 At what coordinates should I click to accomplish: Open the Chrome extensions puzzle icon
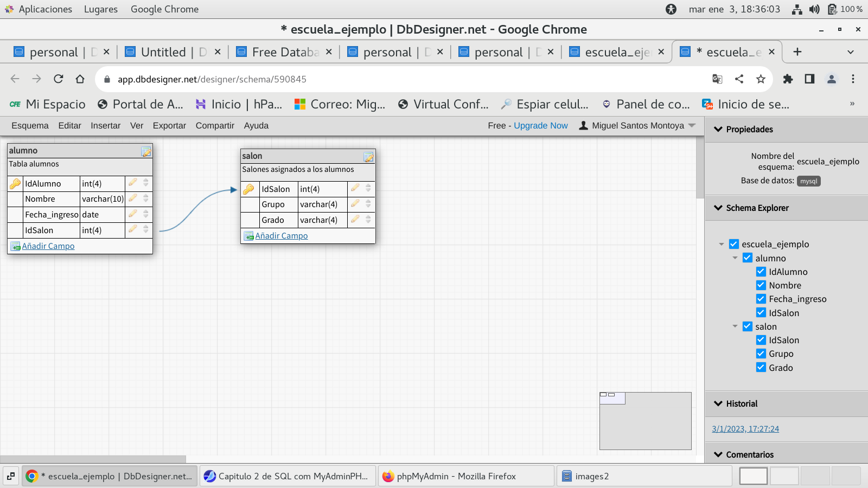click(788, 79)
